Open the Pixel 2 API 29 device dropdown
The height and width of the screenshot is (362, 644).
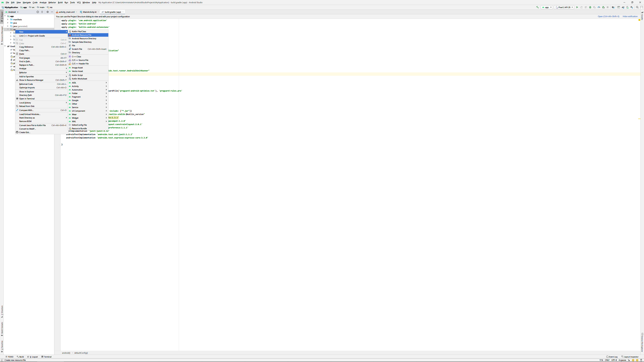click(x=564, y=7)
